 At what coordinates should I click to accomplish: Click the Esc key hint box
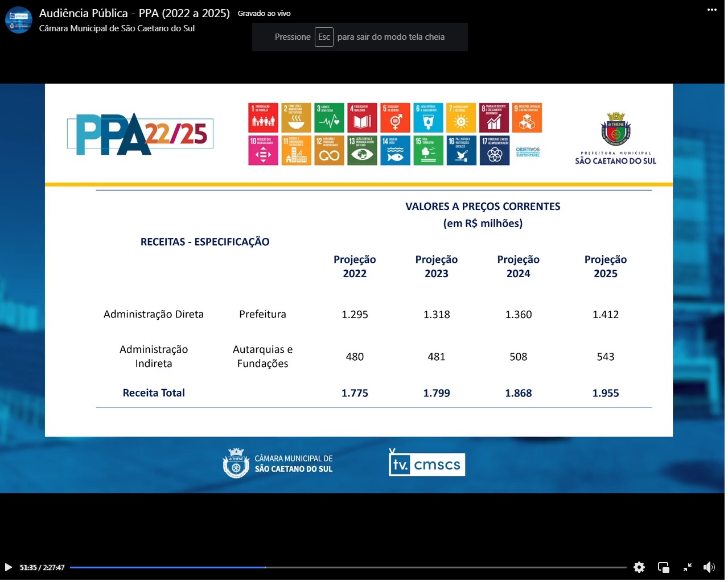tap(324, 37)
